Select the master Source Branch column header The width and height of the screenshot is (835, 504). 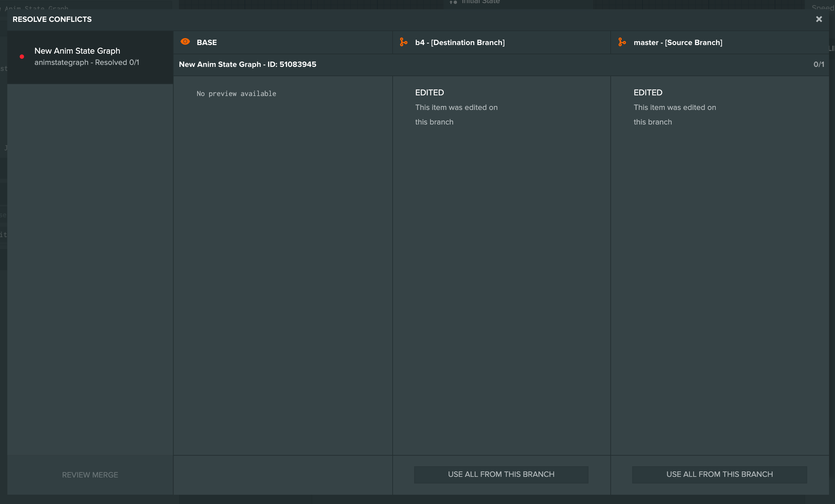(x=678, y=42)
